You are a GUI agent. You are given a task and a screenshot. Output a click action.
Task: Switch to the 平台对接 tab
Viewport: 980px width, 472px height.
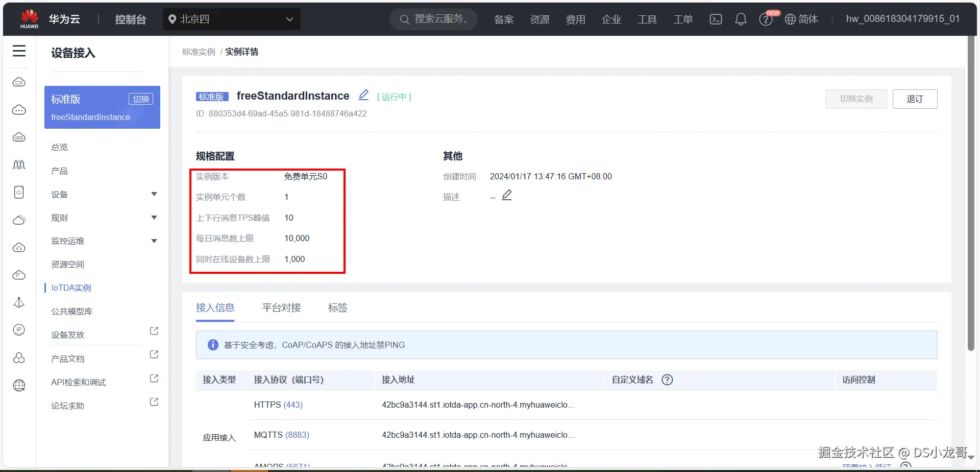click(281, 308)
